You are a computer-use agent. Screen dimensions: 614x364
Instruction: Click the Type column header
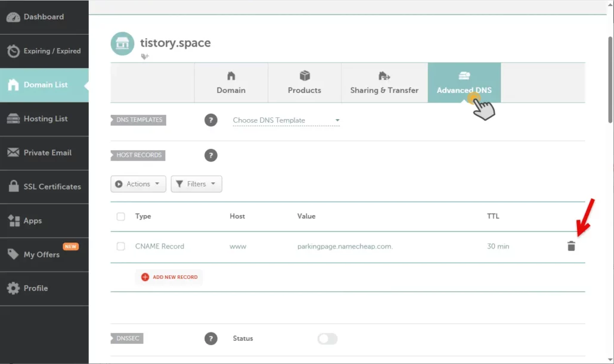pos(143,216)
